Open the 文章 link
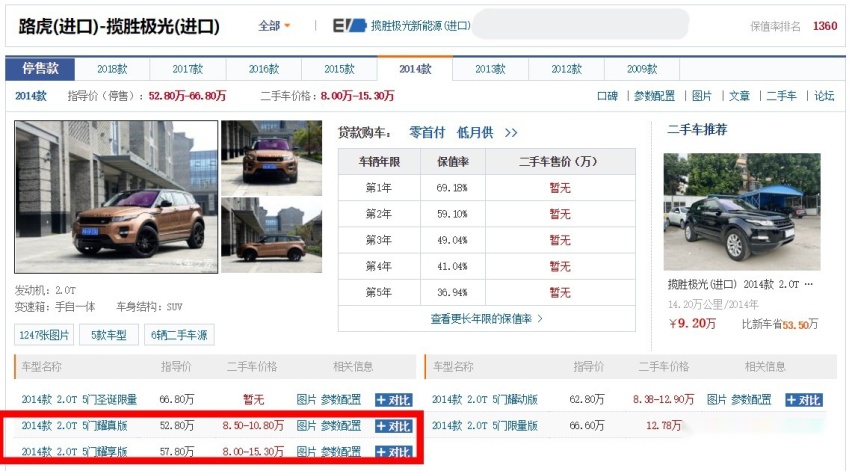This screenshot has width=852, height=471. point(739,96)
